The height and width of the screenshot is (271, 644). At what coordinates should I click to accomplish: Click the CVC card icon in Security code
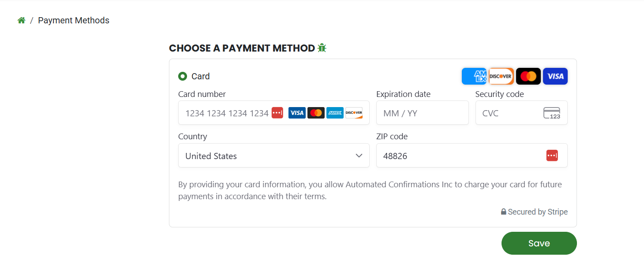(552, 113)
